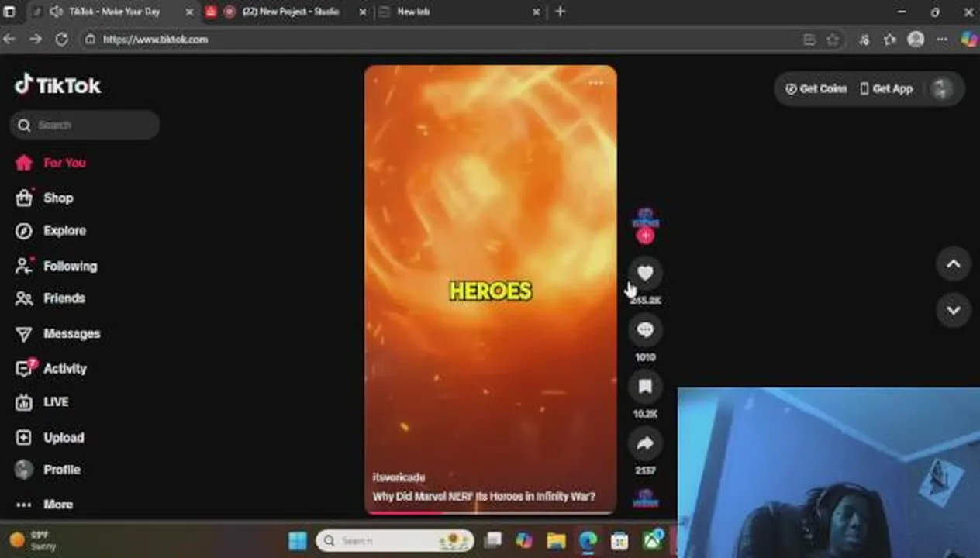The width and height of the screenshot is (980, 558).
Task: Click the TikTok logo
Action: (x=58, y=85)
